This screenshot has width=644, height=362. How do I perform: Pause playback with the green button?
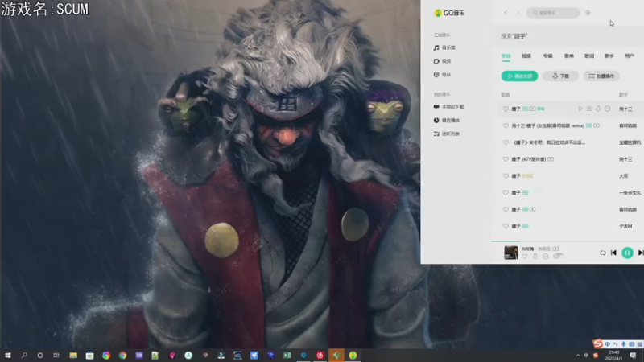coord(627,253)
